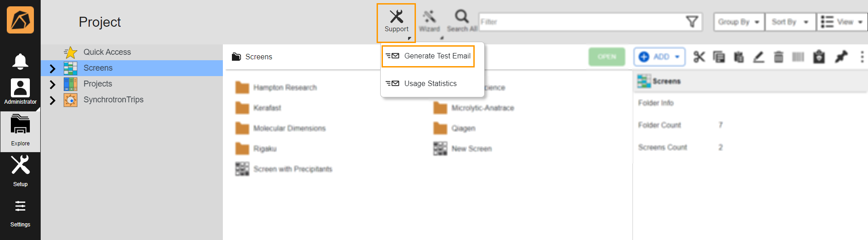Click the trash Delete icon

point(778,57)
